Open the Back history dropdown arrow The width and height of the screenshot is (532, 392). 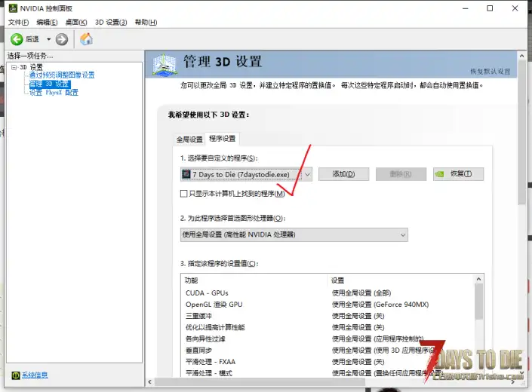(49, 39)
